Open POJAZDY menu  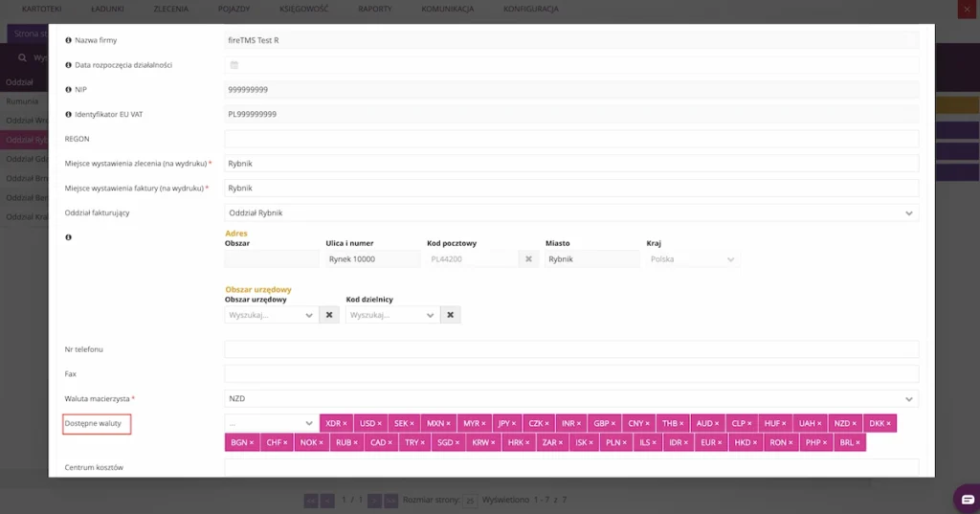pos(234,9)
